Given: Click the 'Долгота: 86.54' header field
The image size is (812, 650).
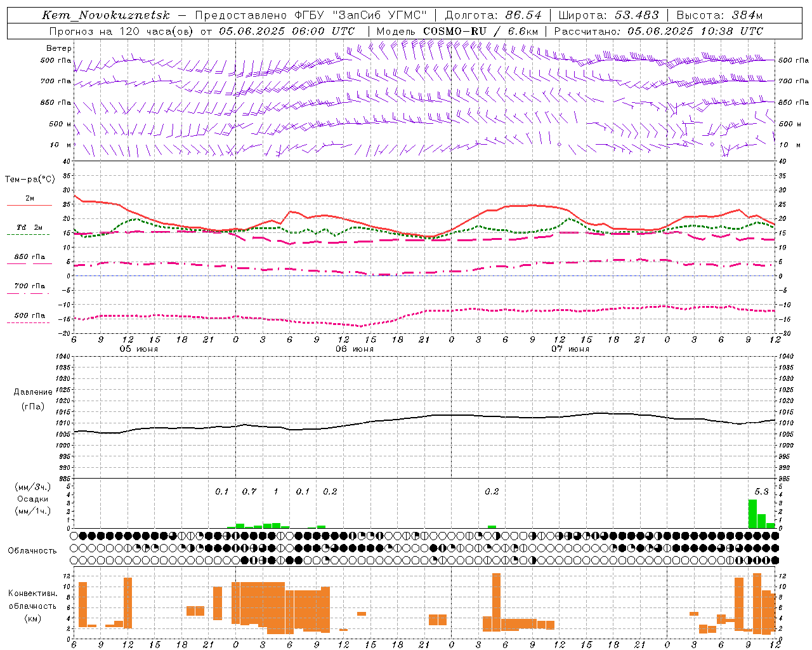Looking at the screenshot, I should 494,15.
